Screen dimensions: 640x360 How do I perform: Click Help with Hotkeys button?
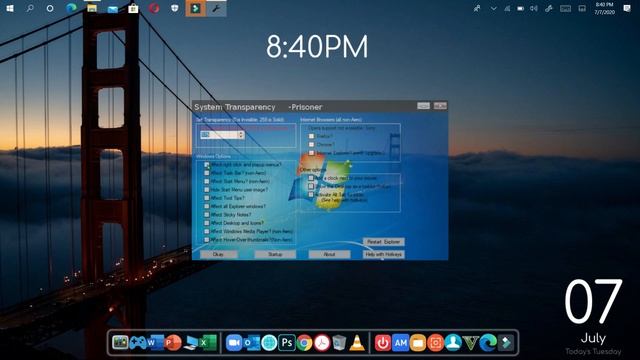(x=384, y=254)
